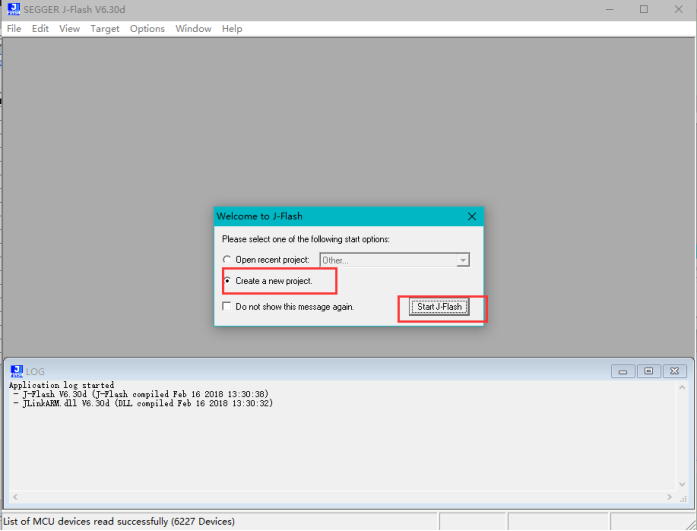Click the 'Please select one of the following' prompt
Image resolution: width=697 pixels, height=531 pixels.
(x=306, y=239)
